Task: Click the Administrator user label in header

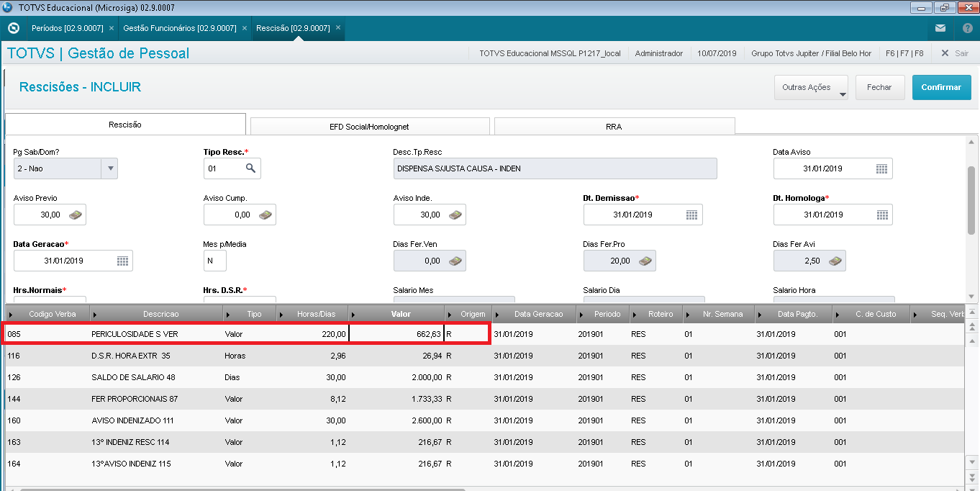Action: [659, 53]
